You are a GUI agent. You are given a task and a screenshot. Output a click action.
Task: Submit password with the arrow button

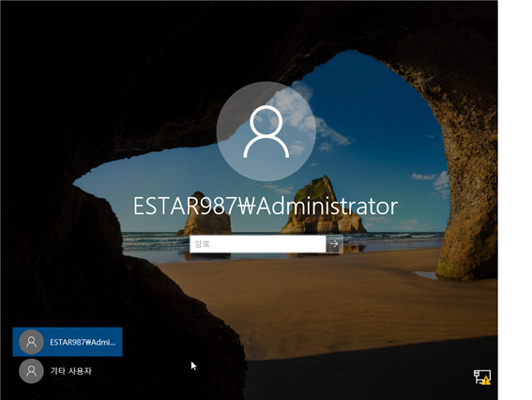334,244
